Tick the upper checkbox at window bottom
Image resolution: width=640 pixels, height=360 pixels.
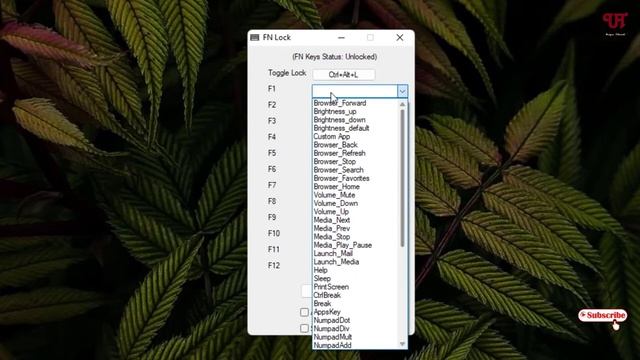[x=304, y=312]
